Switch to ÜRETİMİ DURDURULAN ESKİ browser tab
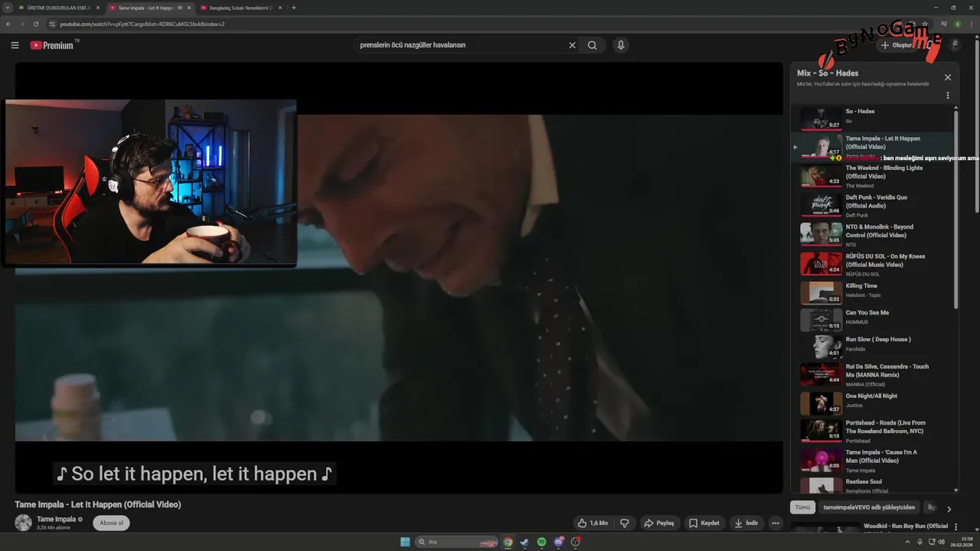The height and width of the screenshot is (551, 980). pos(58,8)
